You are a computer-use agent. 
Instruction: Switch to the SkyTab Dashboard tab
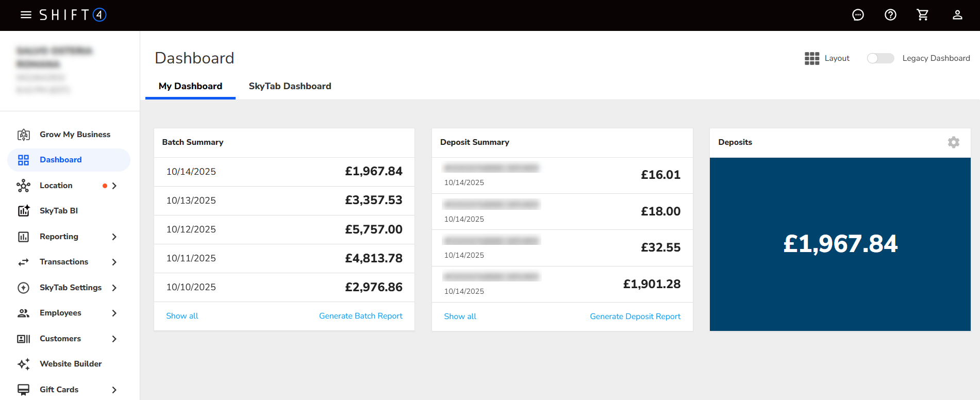point(290,86)
